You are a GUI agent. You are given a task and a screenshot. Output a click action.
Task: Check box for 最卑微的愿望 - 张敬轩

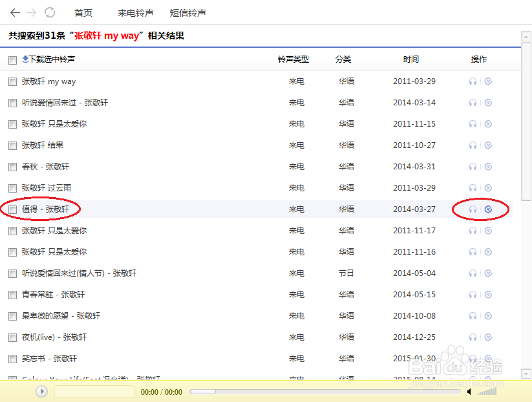12,316
